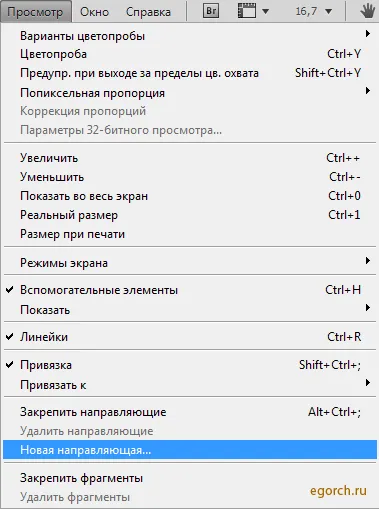Open the Привязать к submenu
Image resolution: width=379 pixels, height=509 pixels.
point(190,385)
